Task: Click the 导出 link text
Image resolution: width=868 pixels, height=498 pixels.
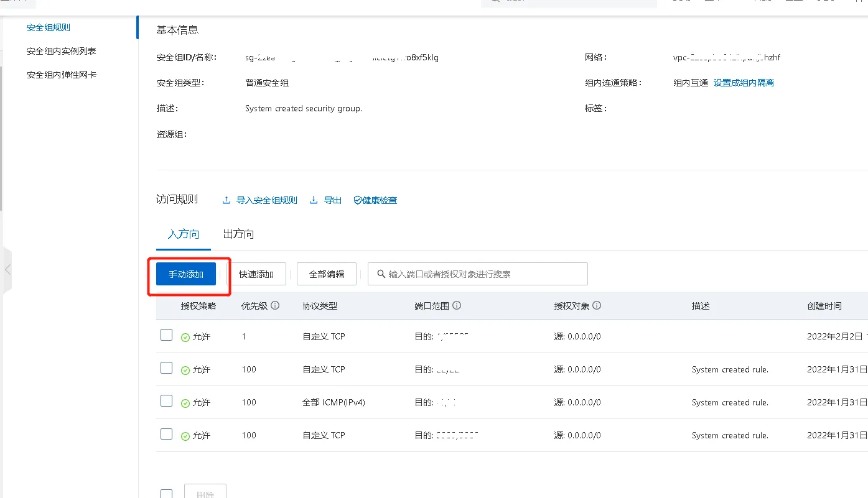Action: (333, 200)
